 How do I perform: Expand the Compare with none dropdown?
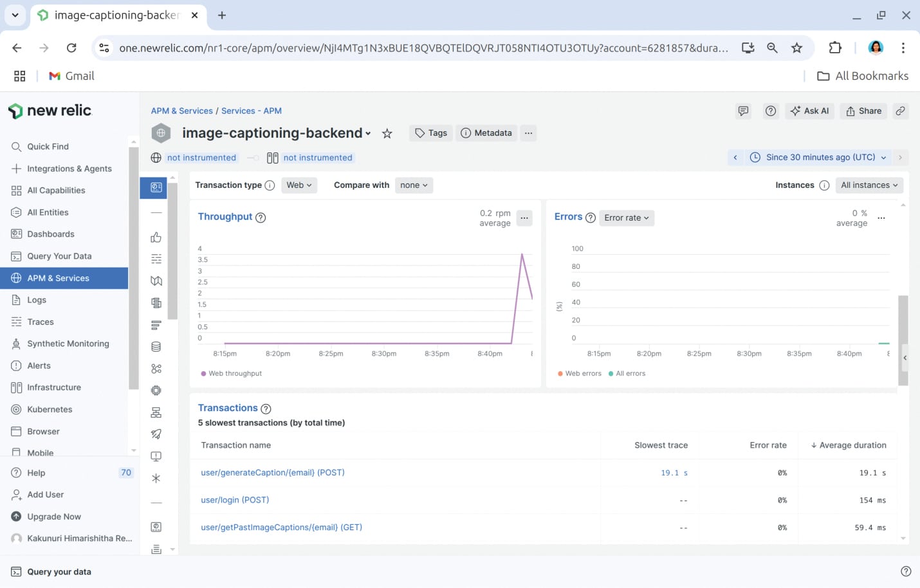coord(414,185)
